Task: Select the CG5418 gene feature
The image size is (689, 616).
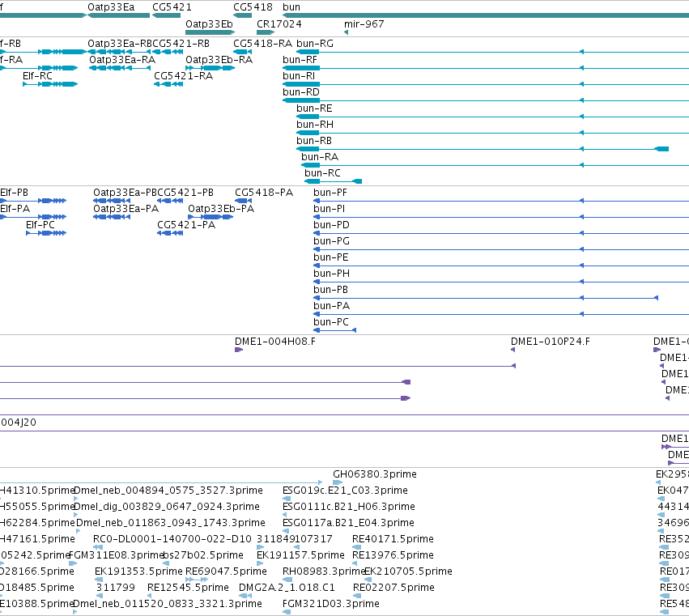Action: (242, 15)
